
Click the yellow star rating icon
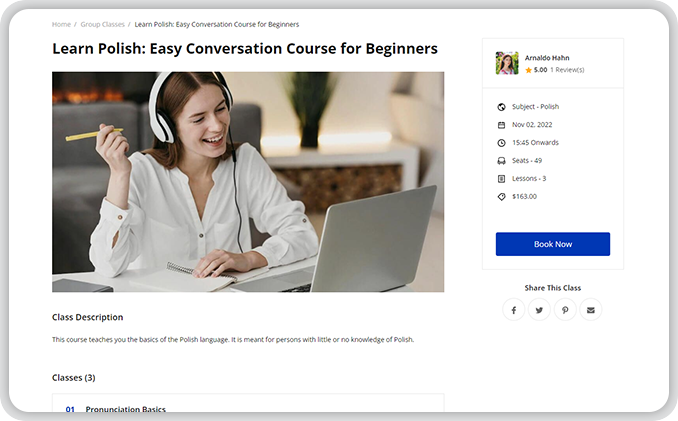[529, 70]
